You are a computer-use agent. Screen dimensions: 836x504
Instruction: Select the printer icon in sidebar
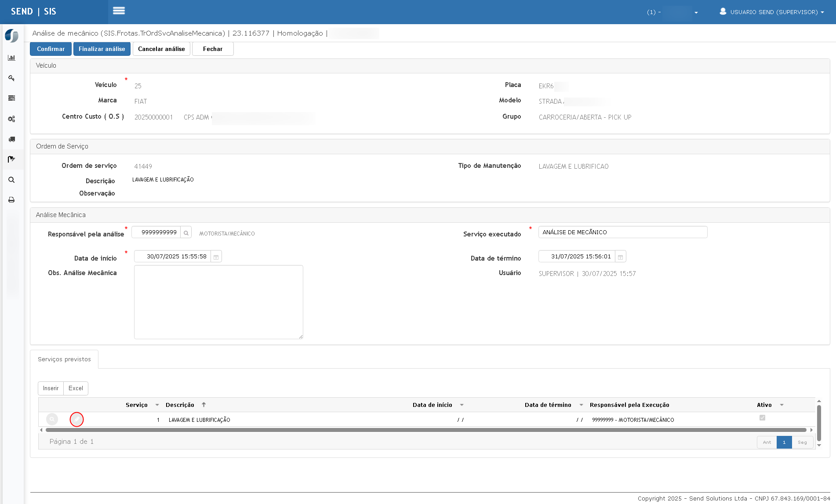point(12,200)
